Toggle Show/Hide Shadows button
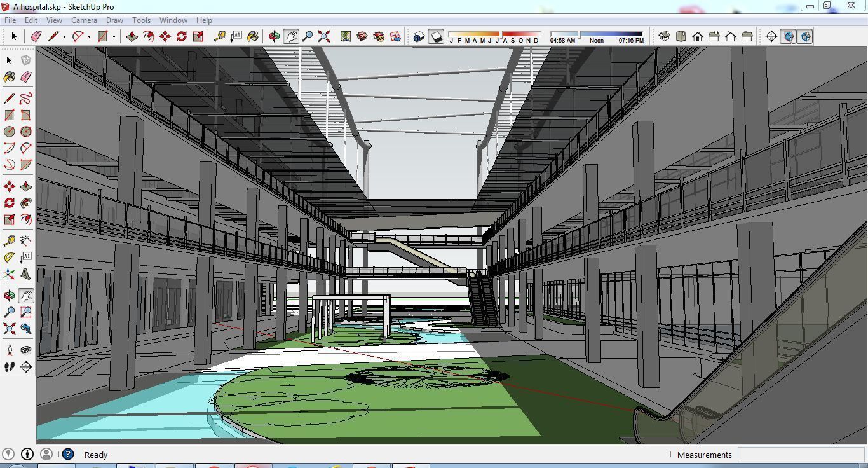This screenshot has width=868, height=468. 436,36
